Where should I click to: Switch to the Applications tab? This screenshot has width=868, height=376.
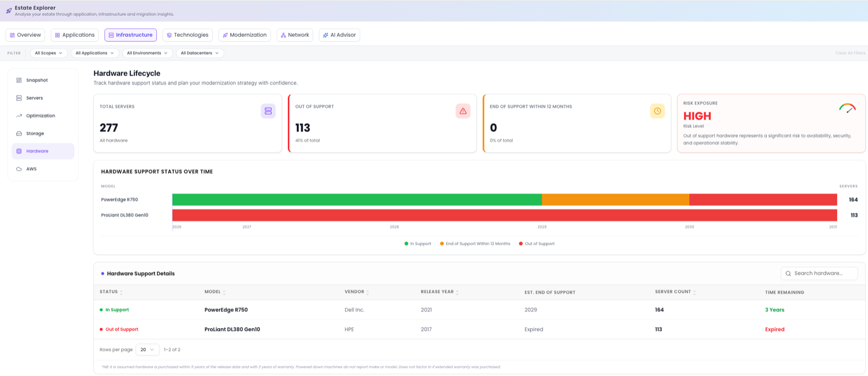click(x=75, y=35)
